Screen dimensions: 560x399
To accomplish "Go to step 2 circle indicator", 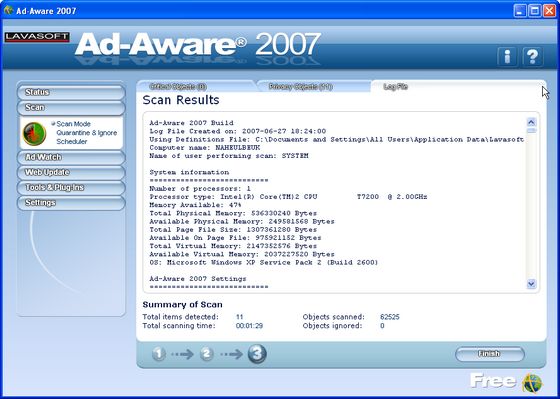I will click(x=207, y=354).
